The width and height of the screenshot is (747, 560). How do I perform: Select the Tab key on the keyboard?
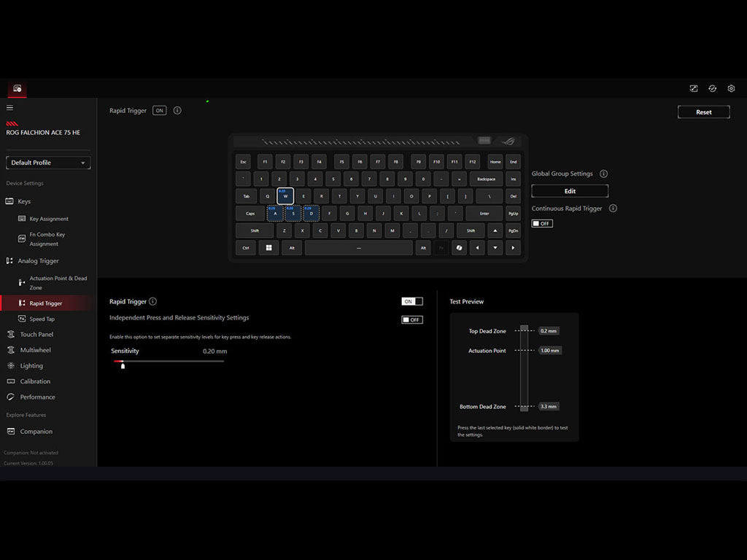click(247, 196)
